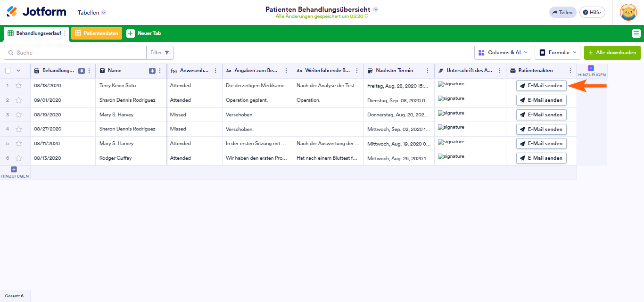Click the HINZUFÜGEN plus icon to add a column
Screen dimensions: 644x302
tap(591, 68)
